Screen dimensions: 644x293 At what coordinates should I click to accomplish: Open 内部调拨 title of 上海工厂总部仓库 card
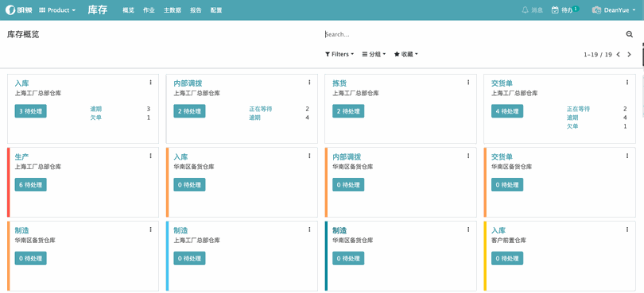pos(188,83)
